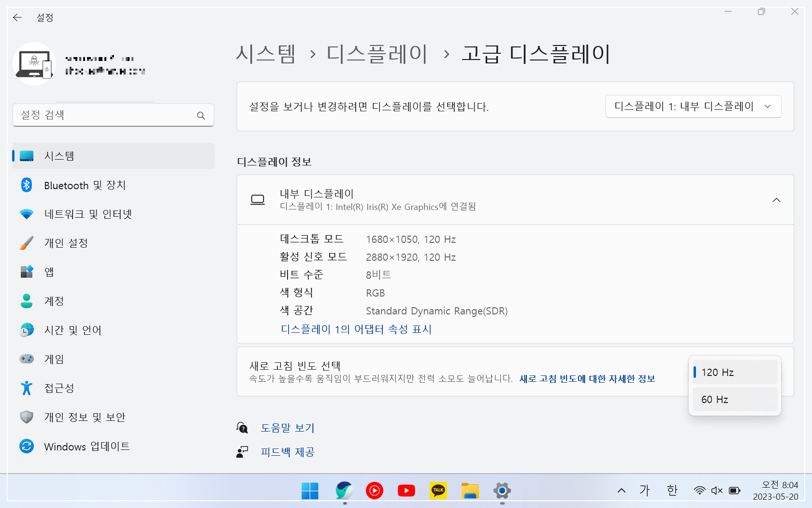The image size is (812, 508).
Task: Show hidden system tray icons
Action: pyautogui.click(x=622, y=491)
